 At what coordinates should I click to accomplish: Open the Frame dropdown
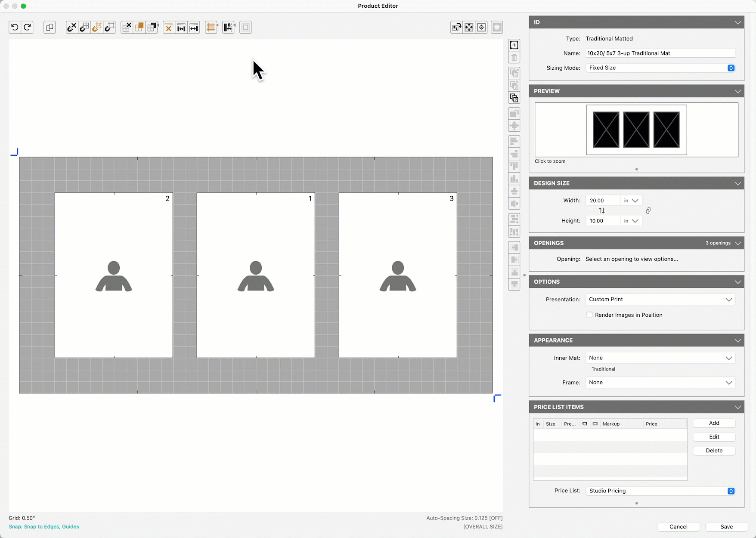pos(660,383)
